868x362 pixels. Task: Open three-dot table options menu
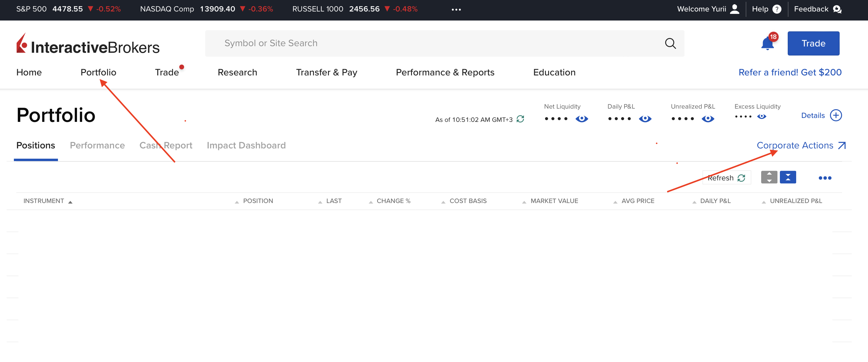pyautogui.click(x=825, y=178)
